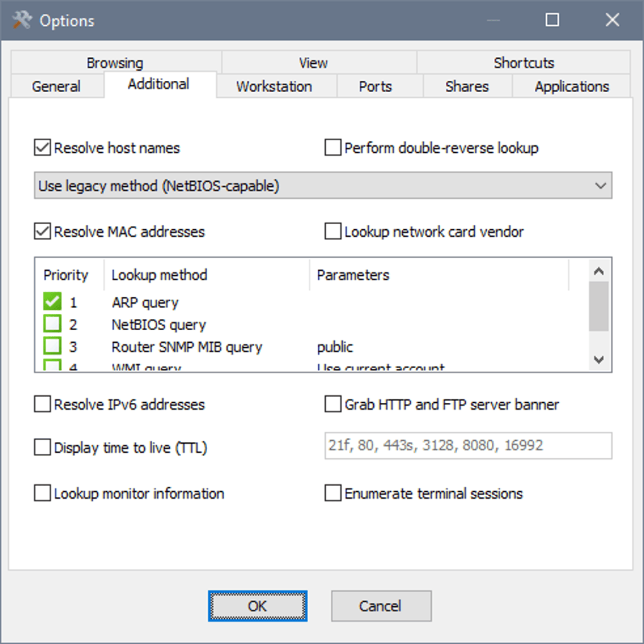Click the HTTP ports input field
644x644 pixels.
pos(468,446)
